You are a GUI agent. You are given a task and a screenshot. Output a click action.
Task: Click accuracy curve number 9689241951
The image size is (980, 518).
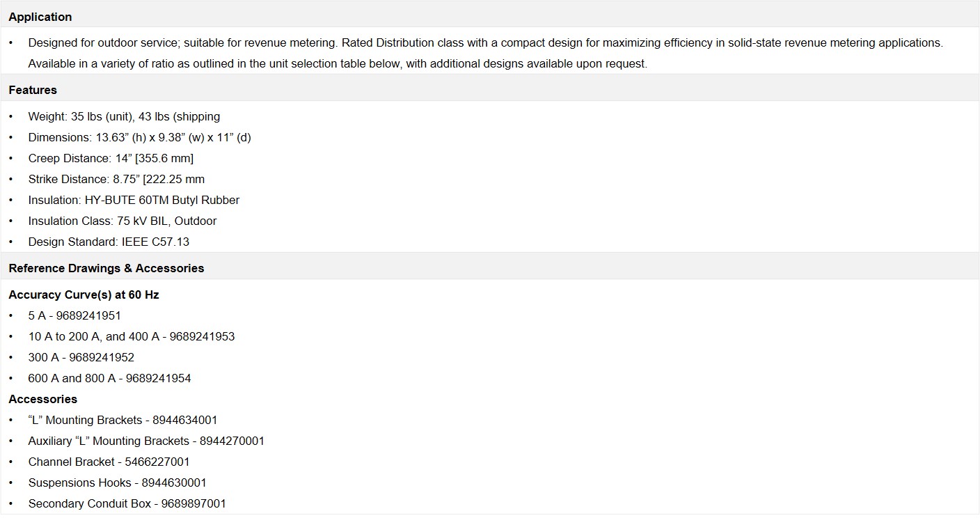coord(88,315)
